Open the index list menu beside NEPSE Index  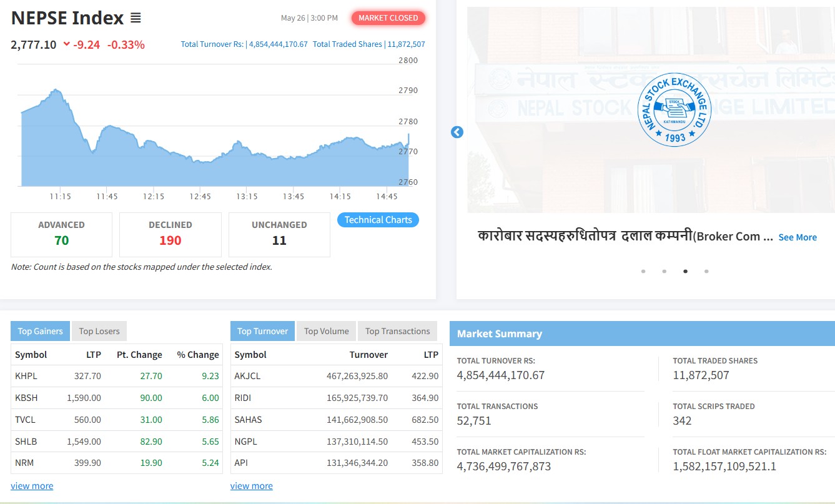tap(136, 18)
